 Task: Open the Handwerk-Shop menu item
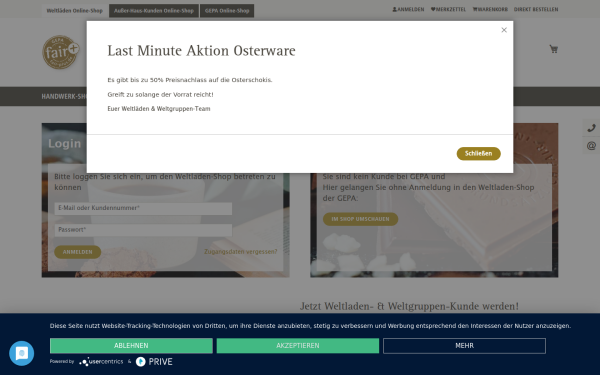coord(64,96)
